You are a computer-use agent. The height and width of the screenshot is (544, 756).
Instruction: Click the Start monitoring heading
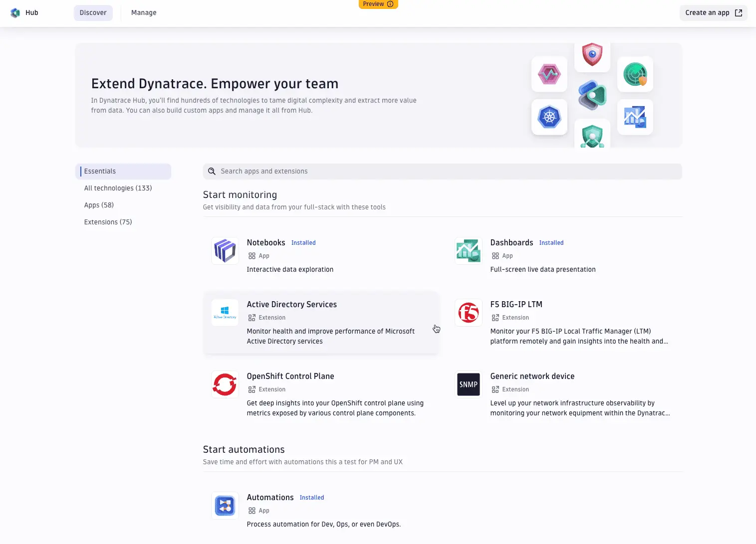[x=240, y=195]
